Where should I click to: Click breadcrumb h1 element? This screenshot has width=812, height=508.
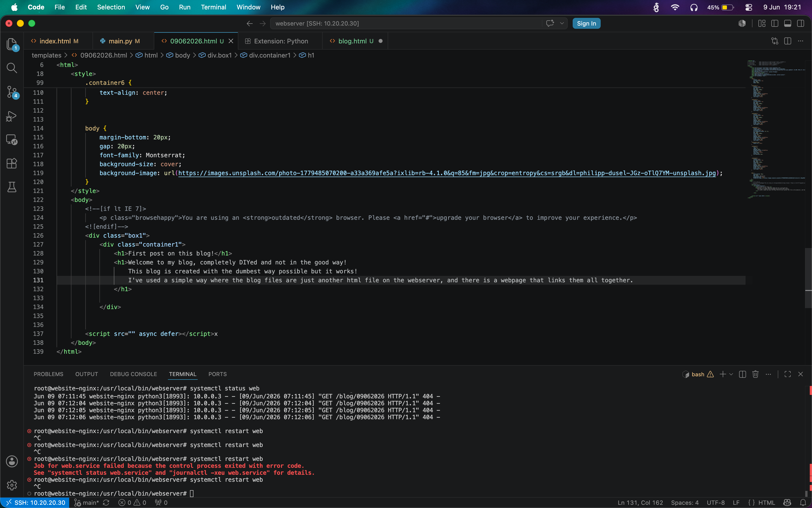coord(311,55)
